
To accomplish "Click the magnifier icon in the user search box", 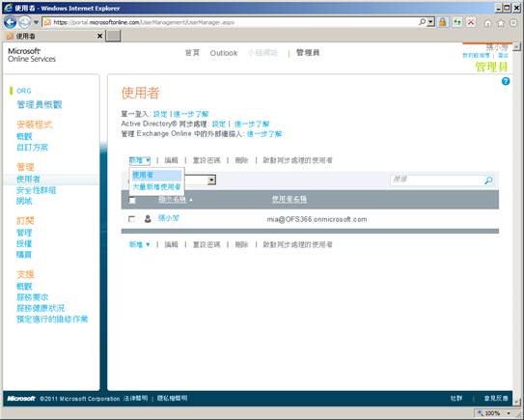I will click(x=488, y=181).
